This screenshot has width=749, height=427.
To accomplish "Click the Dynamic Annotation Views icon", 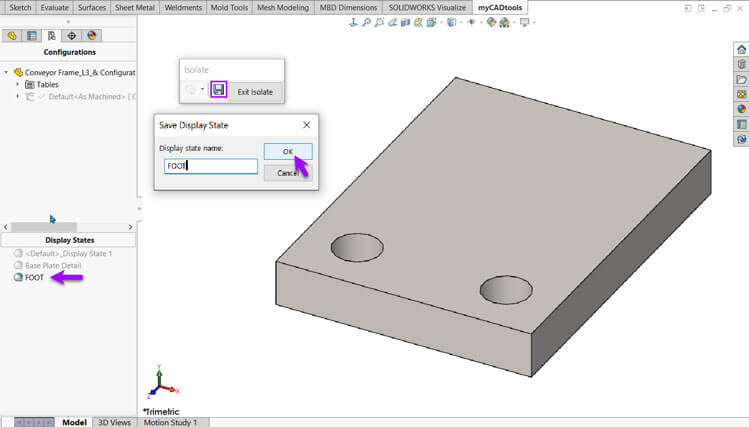I will click(418, 22).
